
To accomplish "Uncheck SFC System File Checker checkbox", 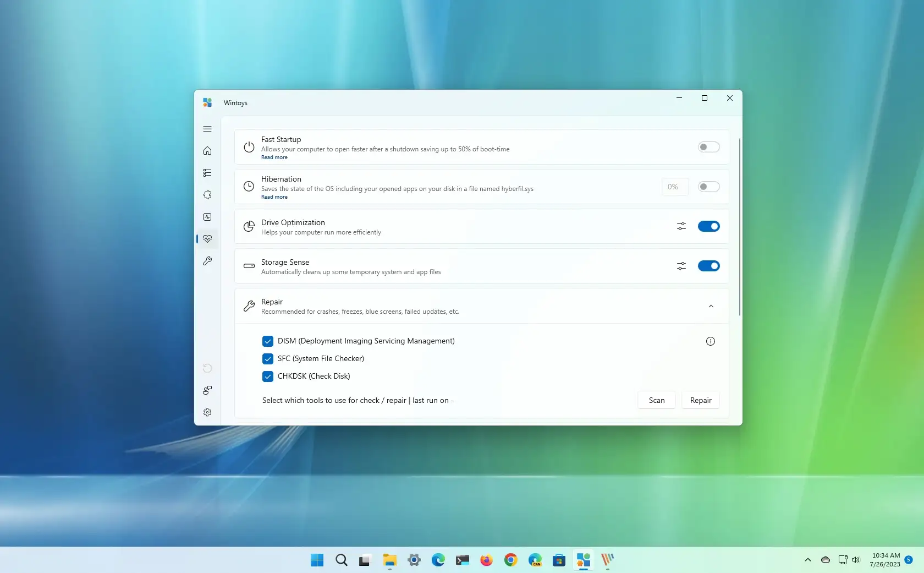I will [268, 359].
